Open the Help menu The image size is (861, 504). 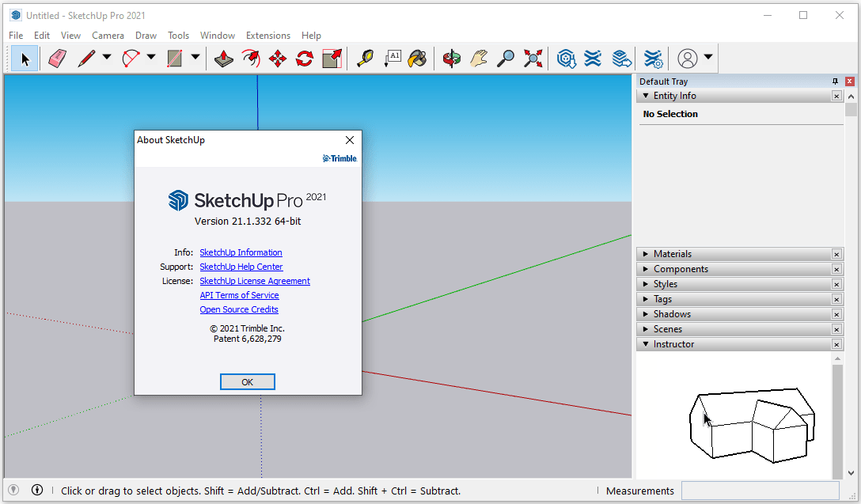[x=311, y=35]
